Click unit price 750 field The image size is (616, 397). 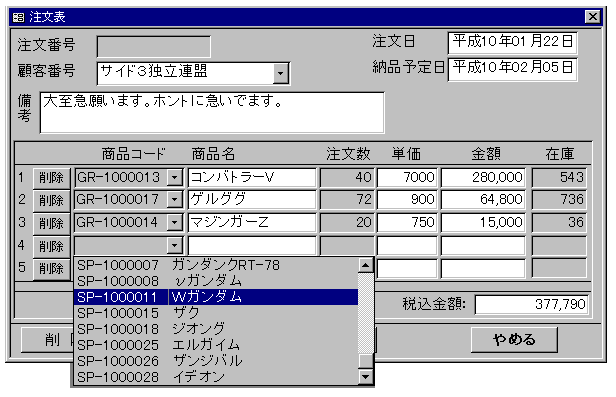[407, 223]
